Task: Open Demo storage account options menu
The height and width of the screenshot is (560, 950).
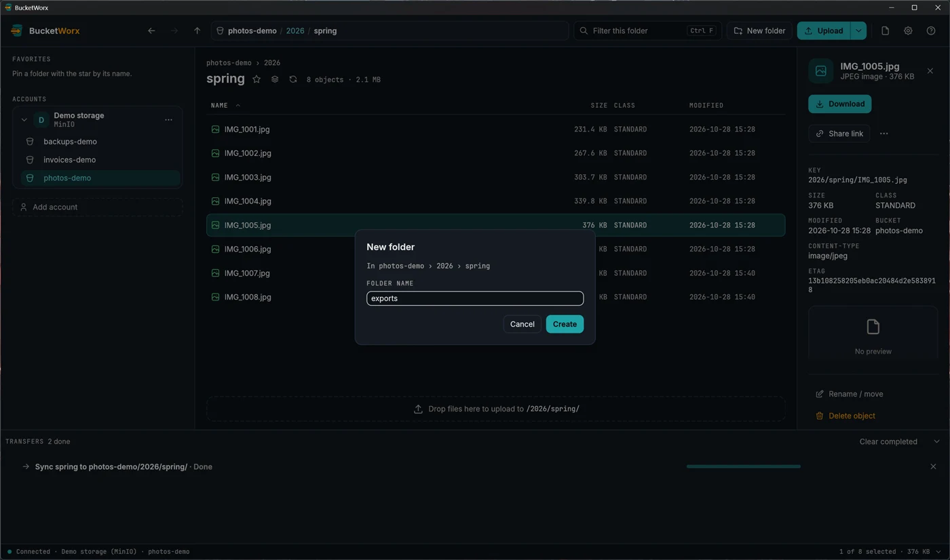Action: pyautogui.click(x=168, y=120)
